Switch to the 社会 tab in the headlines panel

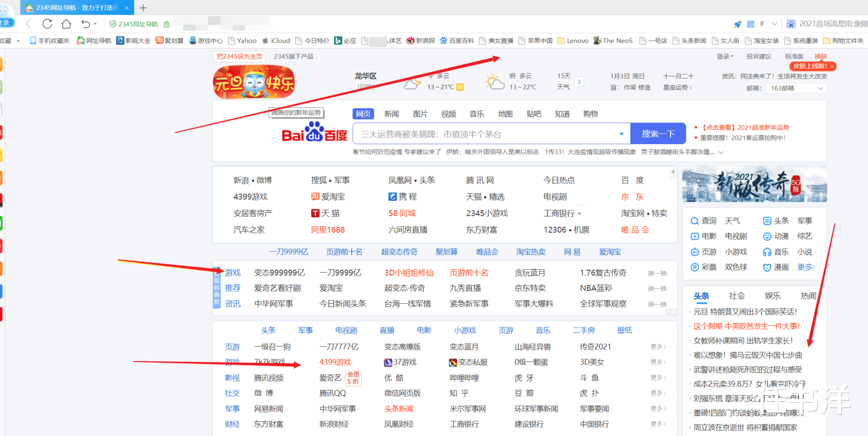tap(737, 295)
